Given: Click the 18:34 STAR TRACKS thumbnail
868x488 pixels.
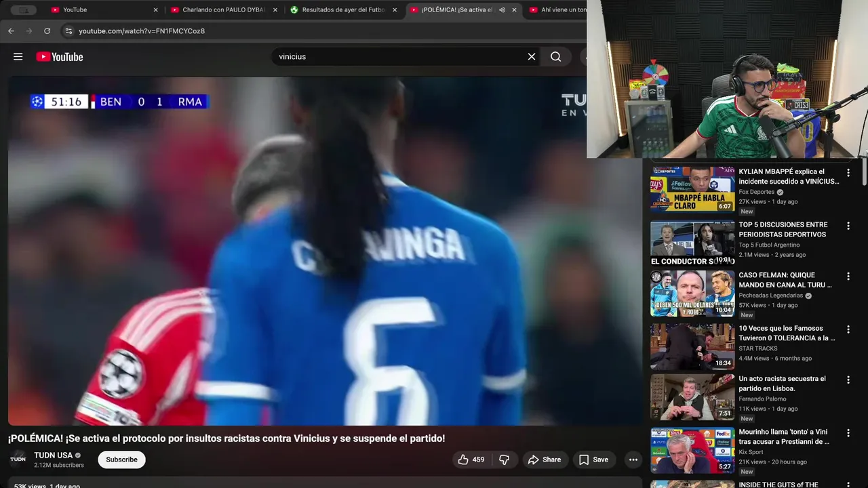Looking at the screenshot, I should [692, 346].
